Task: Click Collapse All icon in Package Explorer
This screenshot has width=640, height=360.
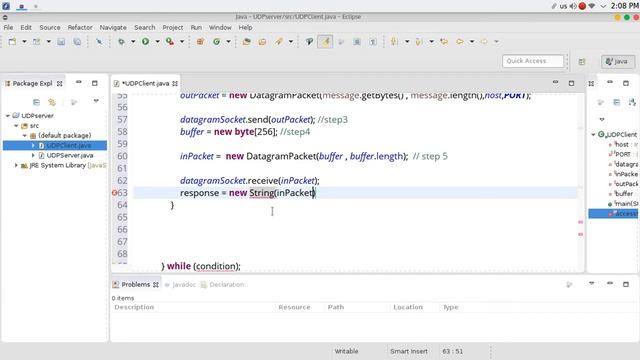Action: [36, 102]
